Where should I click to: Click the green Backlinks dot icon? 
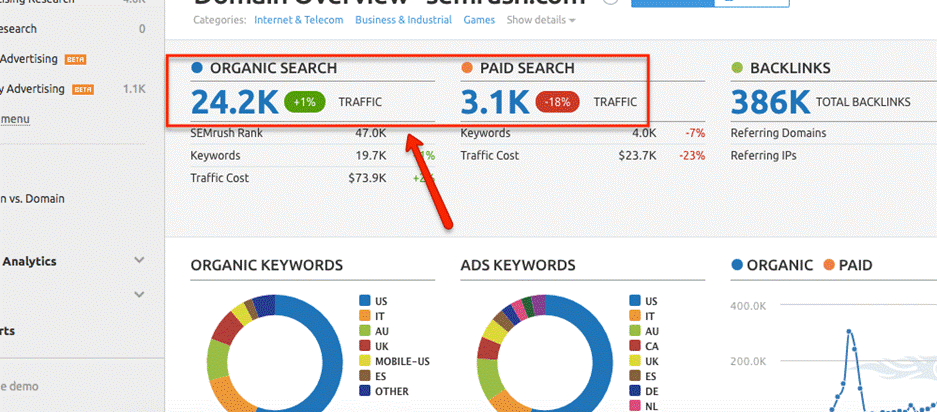(737, 68)
